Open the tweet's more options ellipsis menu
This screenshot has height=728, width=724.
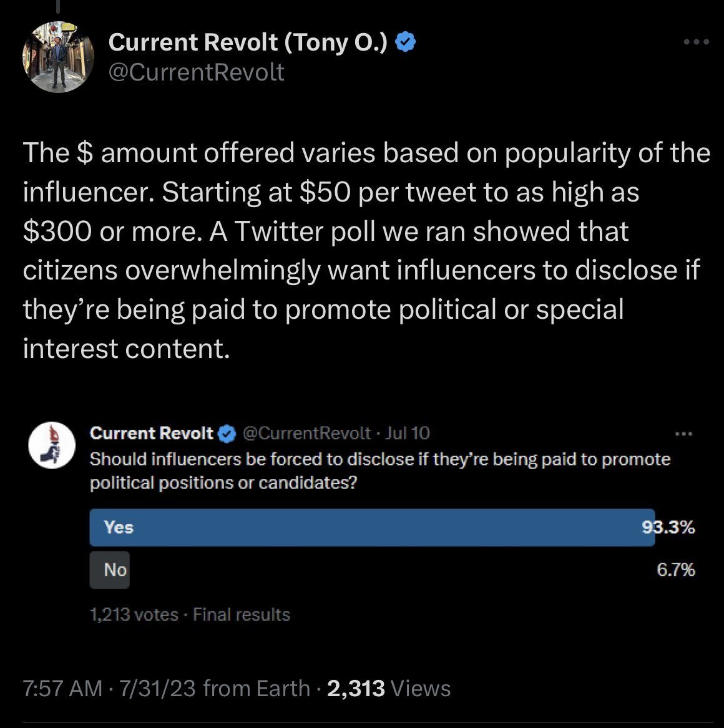pyautogui.click(x=697, y=42)
